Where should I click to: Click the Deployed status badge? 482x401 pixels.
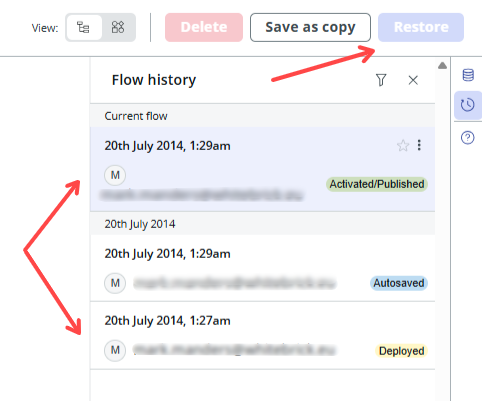[x=401, y=351]
